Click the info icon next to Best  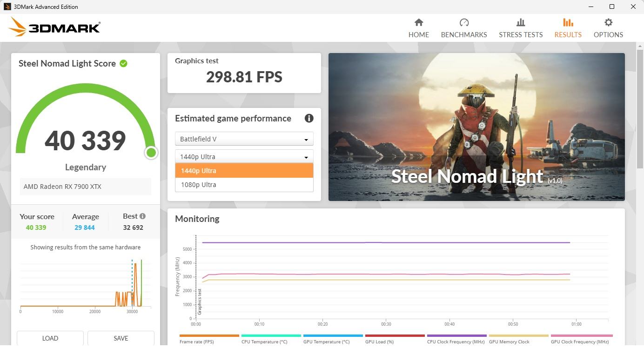142,216
